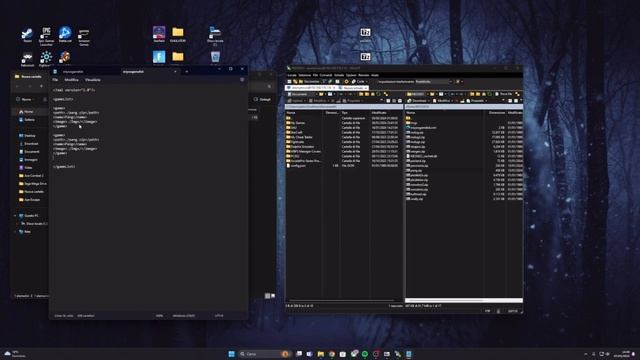Expand the Questo PC tree node
Image resolution: width=640 pixels, height=360 pixels.
click(16, 216)
